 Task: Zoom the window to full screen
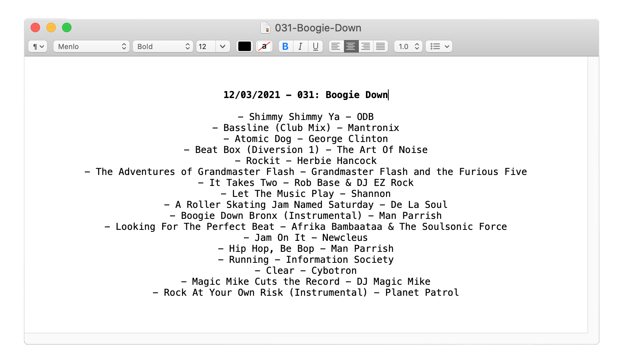pos(67,27)
